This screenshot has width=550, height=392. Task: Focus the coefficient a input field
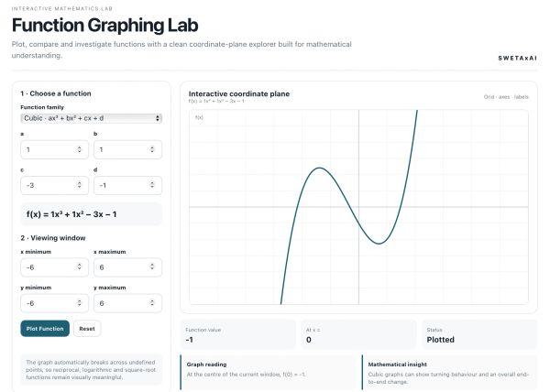(x=54, y=149)
